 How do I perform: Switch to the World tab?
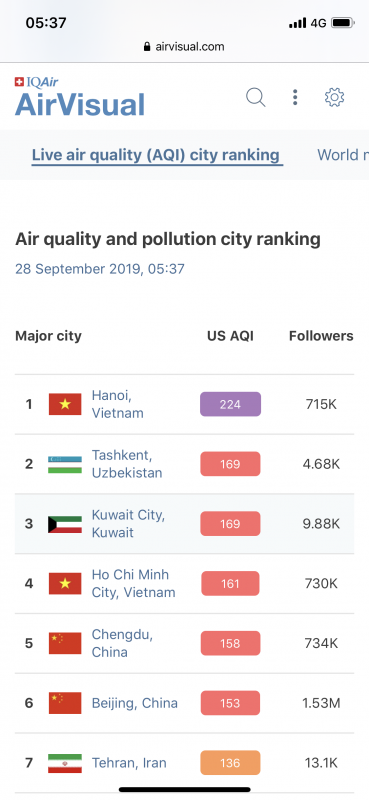(x=343, y=155)
